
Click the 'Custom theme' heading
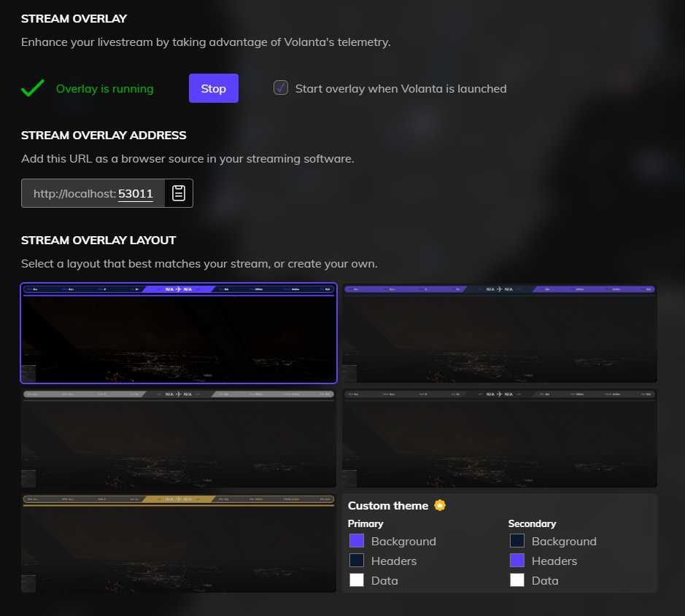(x=388, y=505)
